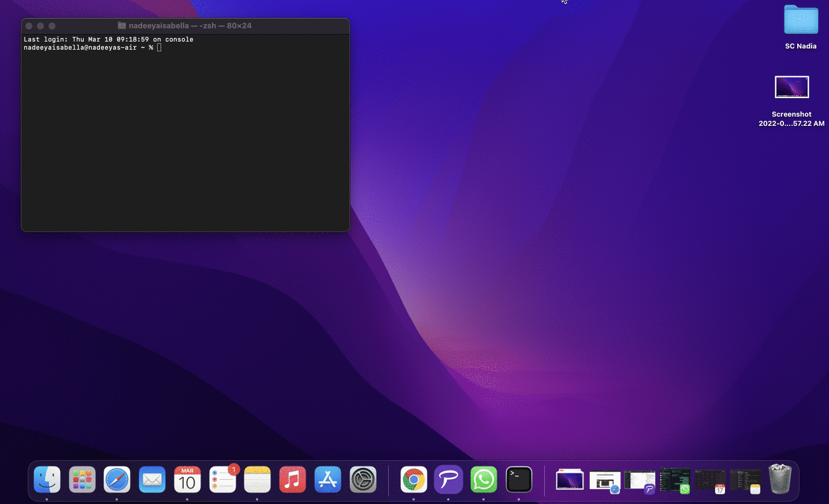Select the Screenshot file on desktop

click(791, 101)
